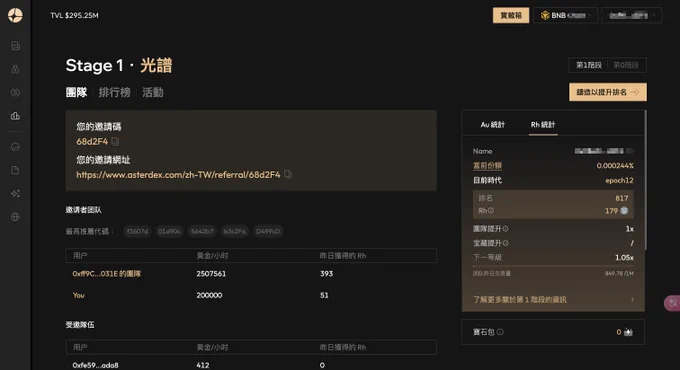Expand the 了解更多 chevron arrow
Viewport: 680px width, 370px height.
632,299
